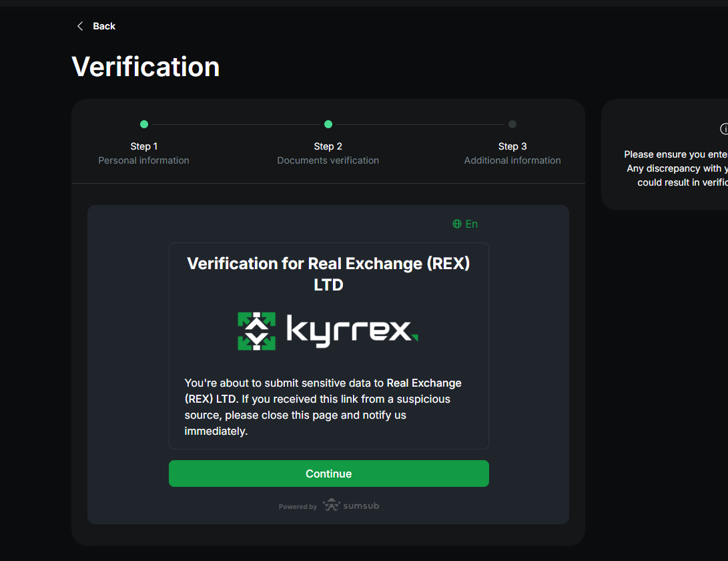Click the green Kyrrex arrows logo emblem
The image size is (728, 561).
256,331
